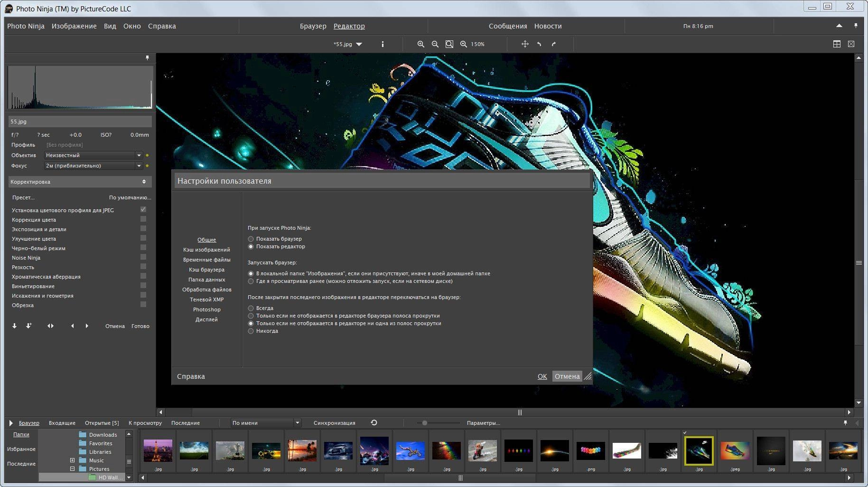Open preset 'По умолчанию...' selector
Screen dimensions: 868x487
tap(130, 197)
